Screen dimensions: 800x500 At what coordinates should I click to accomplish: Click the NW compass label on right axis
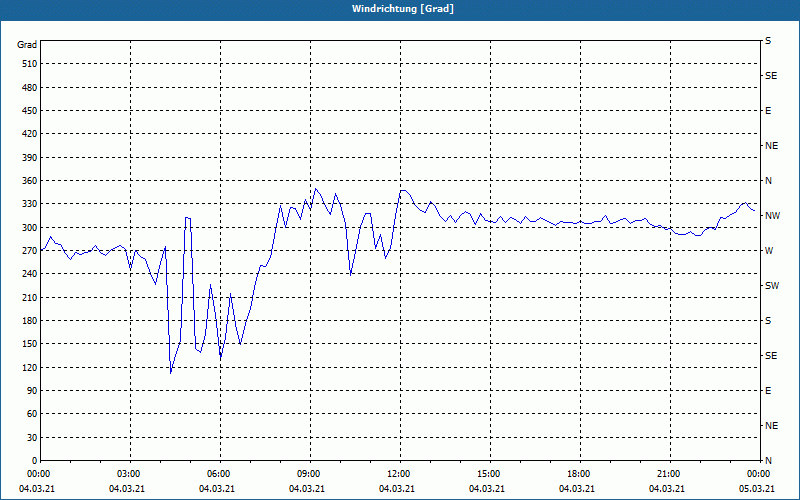772,216
